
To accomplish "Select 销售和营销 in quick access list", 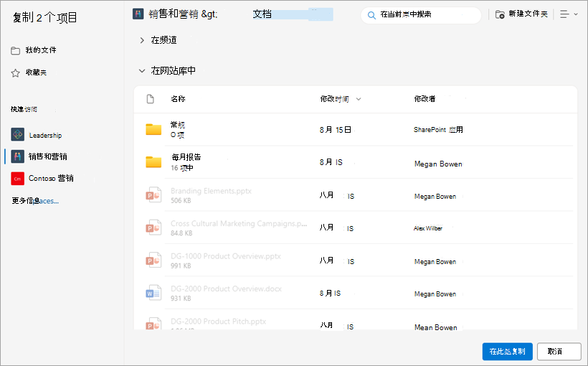I will (47, 156).
